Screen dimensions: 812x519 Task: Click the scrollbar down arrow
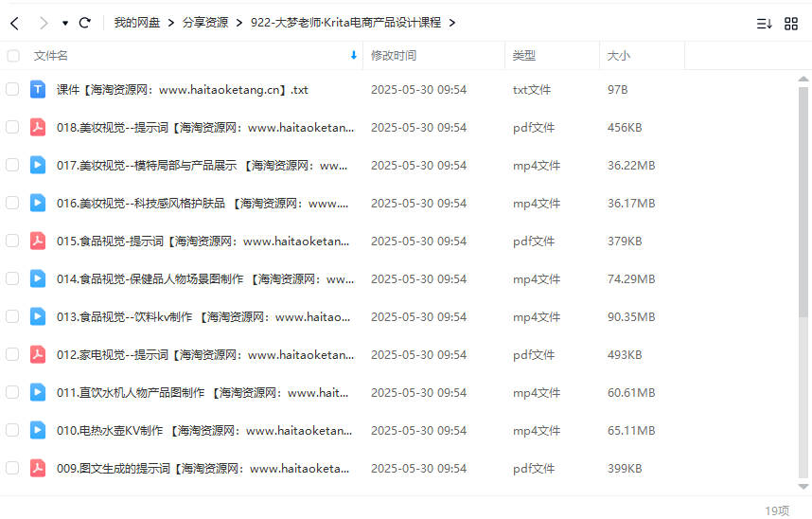click(803, 487)
